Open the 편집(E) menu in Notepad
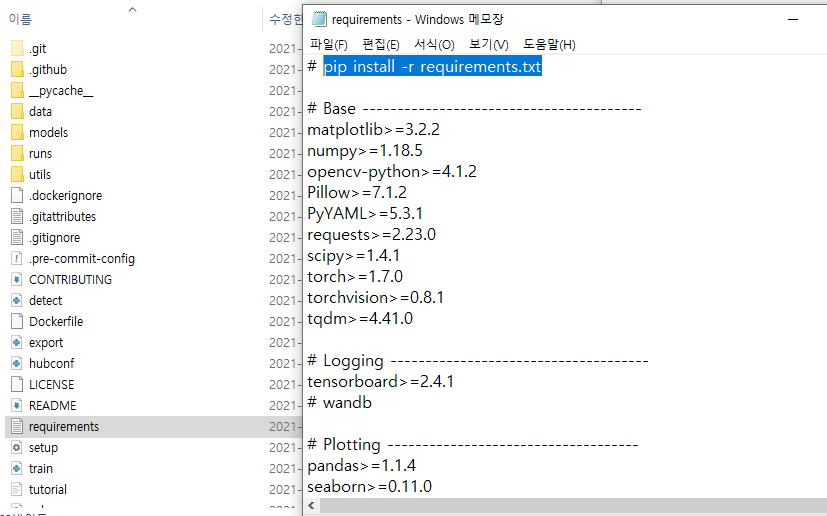 pyautogui.click(x=381, y=45)
